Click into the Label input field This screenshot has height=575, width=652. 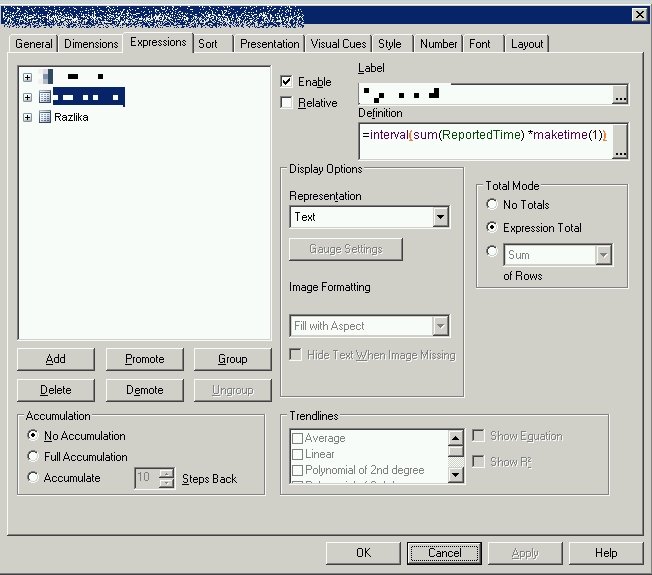pos(485,94)
